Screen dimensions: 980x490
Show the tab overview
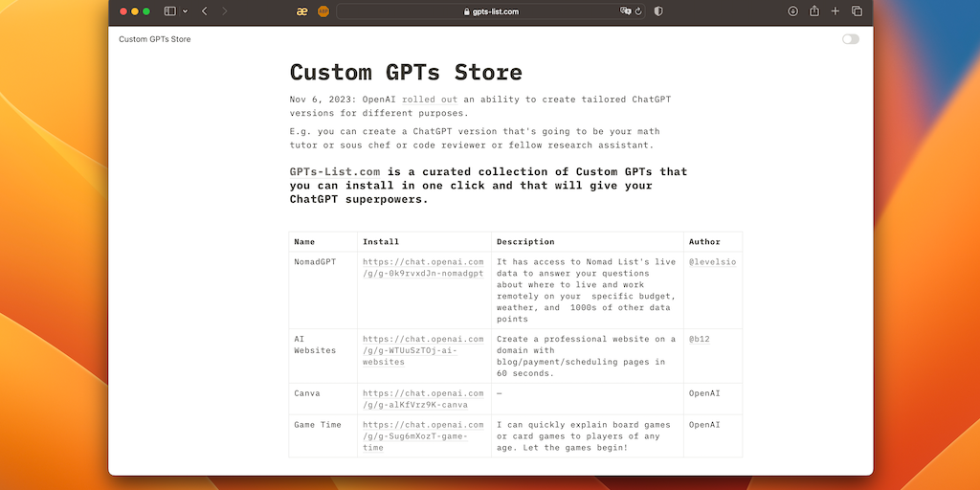click(857, 11)
